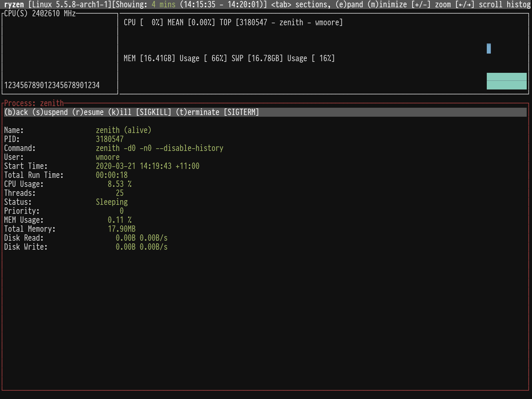Image resolution: width=532 pixels, height=399 pixels.
Task: Click the (r)esume process option
Action: coord(88,112)
